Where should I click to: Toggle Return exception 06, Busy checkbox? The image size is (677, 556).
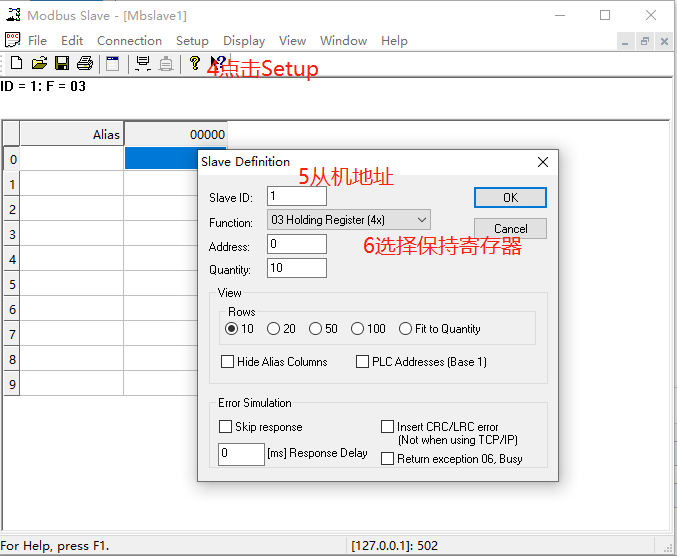point(387,458)
